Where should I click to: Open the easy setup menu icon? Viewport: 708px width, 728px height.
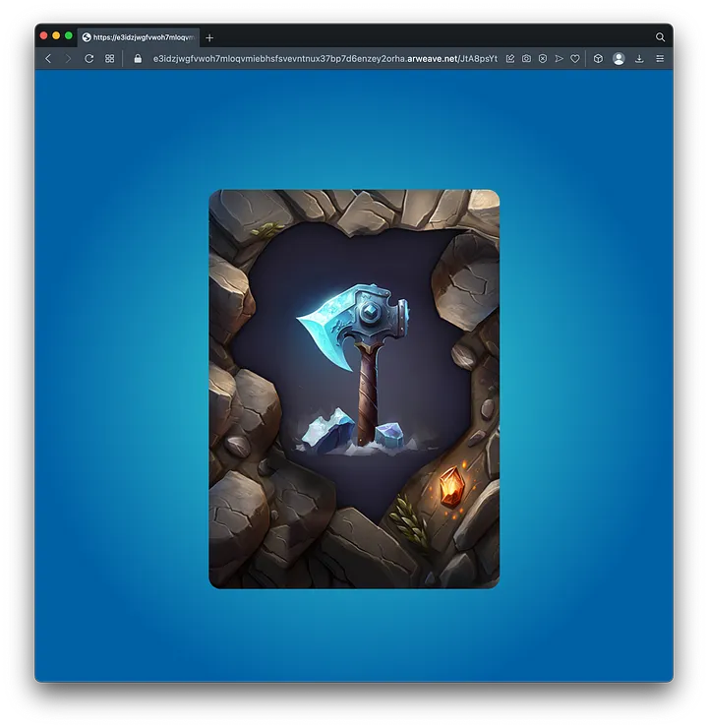pos(660,58)
